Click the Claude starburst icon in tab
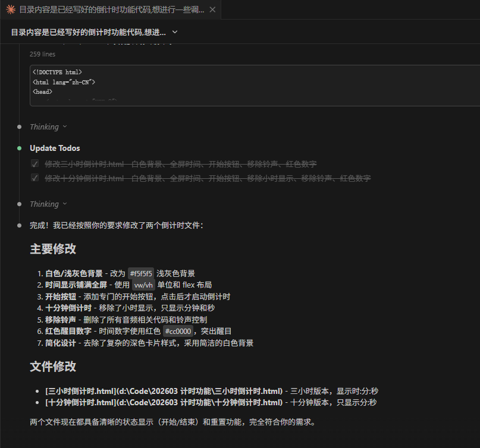The height and width of the screenshot is (448, 480). coord(10,10)
